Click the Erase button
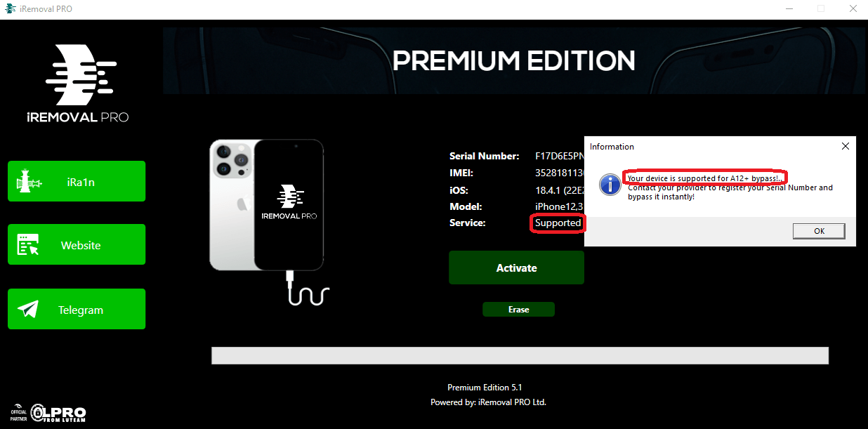The image size is (868, 429). coord(518,310)
